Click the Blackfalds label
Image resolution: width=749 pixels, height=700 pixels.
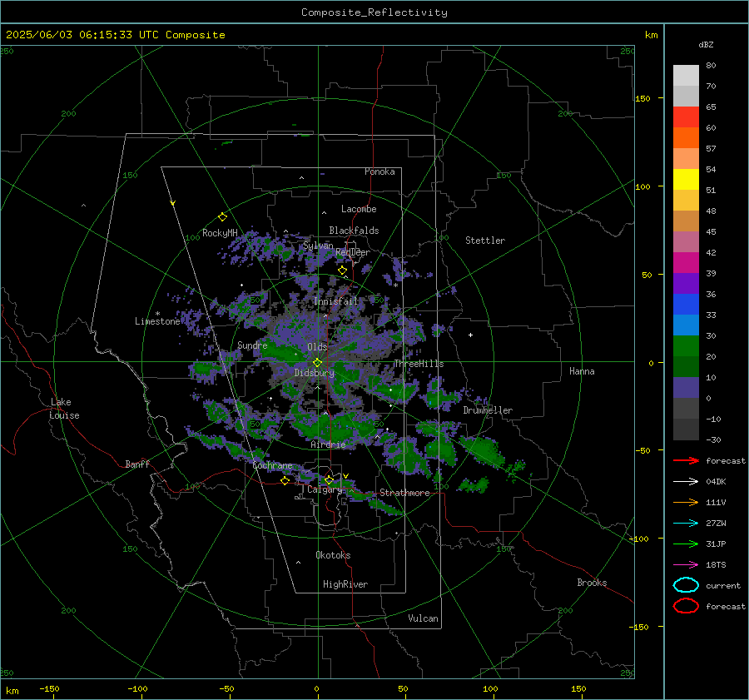tap(354, 231)
